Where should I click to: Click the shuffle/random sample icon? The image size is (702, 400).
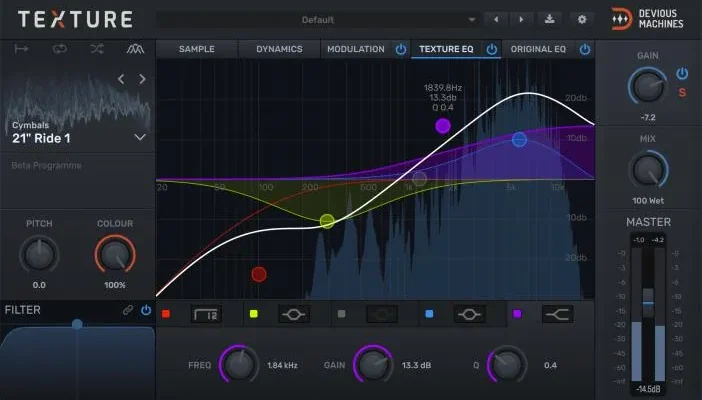coord(96,49)
